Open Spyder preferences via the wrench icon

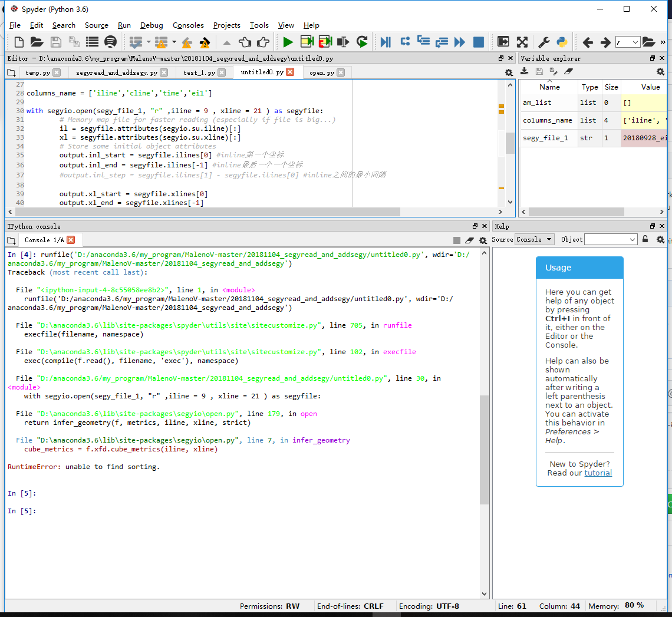pos(543,42)
